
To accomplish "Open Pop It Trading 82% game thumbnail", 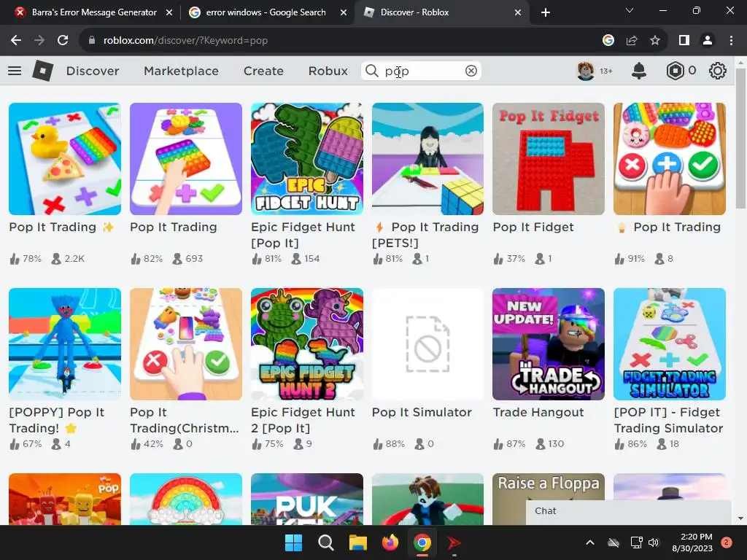I will [x=186, y=158].
